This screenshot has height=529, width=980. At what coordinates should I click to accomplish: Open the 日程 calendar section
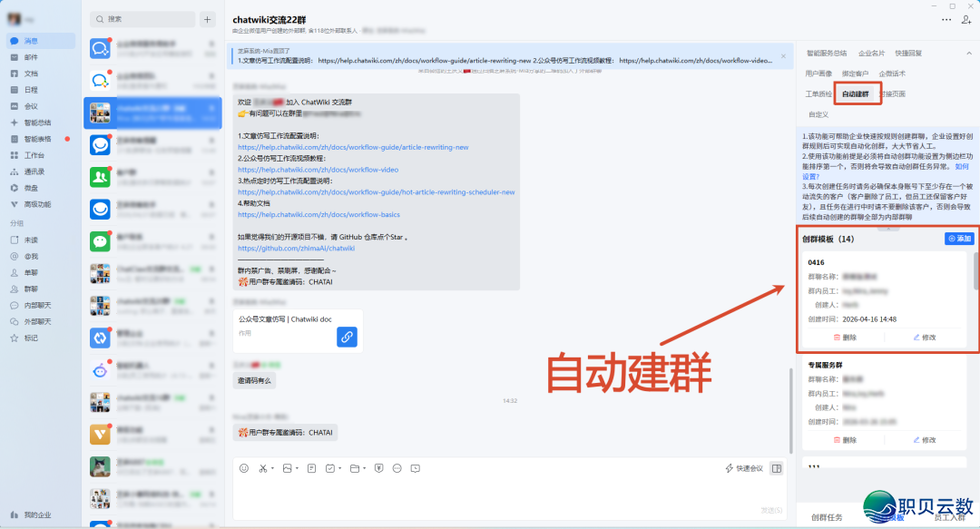pyautogui.click(x=31, y=90)
